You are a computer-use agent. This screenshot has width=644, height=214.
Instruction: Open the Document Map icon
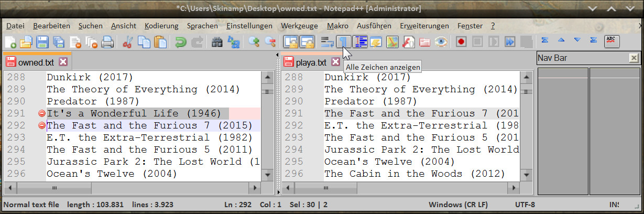(x=392, y=42)
